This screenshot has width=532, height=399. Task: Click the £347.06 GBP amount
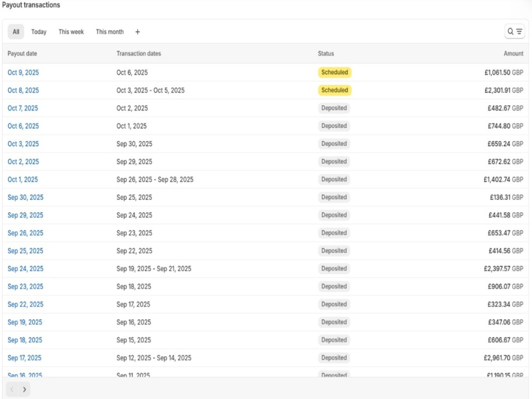coord(505,322)
